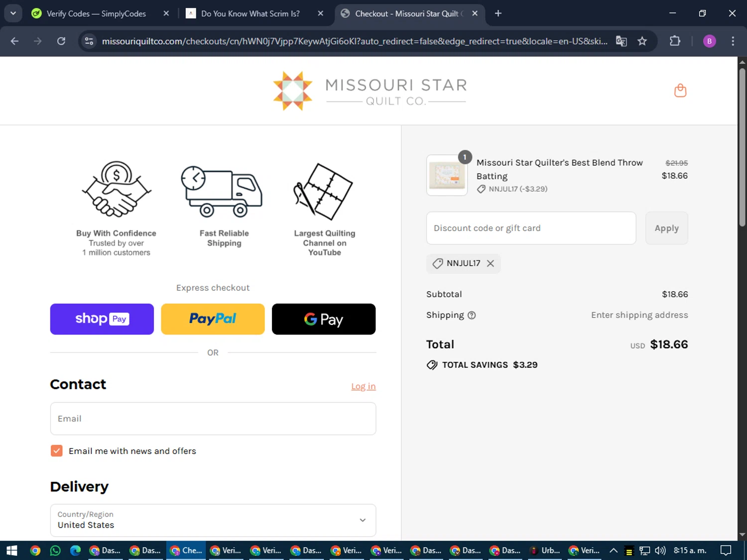Uncheck Email me with news and offers
The height and width of the screenshot is (560, 747).
(57, 451)
